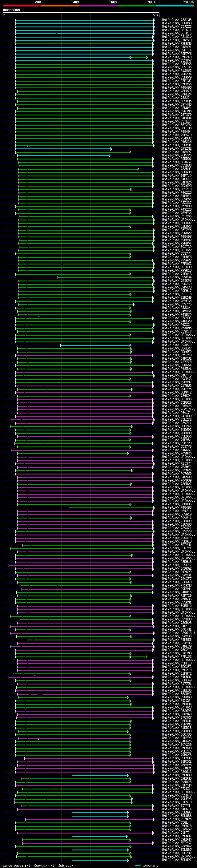Click the short cyan bar of UniRef100_A9XP72
The image size is (197, 868).
pos(96,345)
